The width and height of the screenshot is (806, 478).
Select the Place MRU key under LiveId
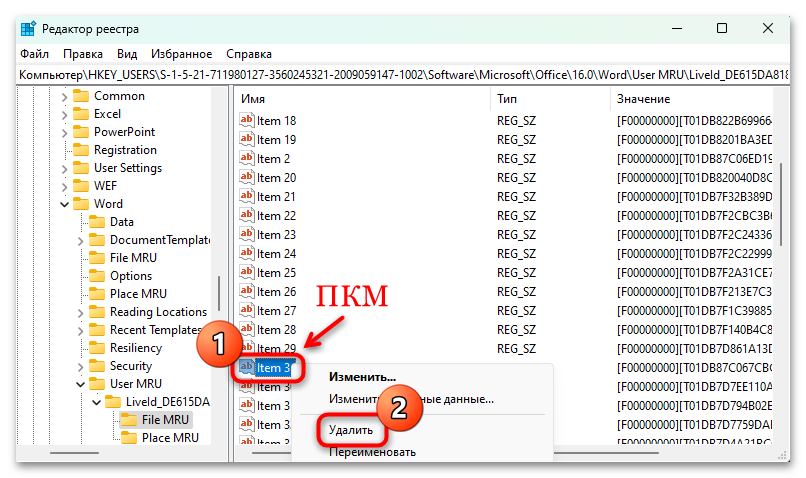click(170, 438)
